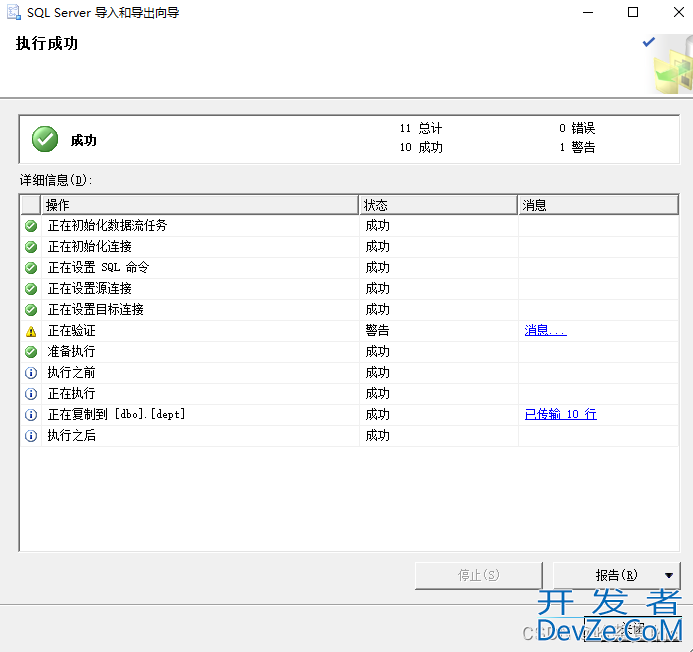Select the 正在复制到 [dbo].[dept] row text
Viewport: 693px width, 652px height.
[x=116, y=414]
